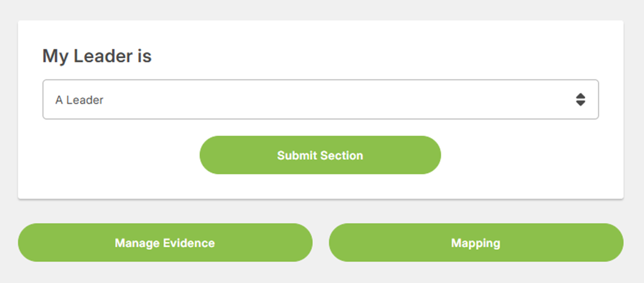Click the gray page background below the buttons
Screen dimensions: 644x283
point(320,274)
